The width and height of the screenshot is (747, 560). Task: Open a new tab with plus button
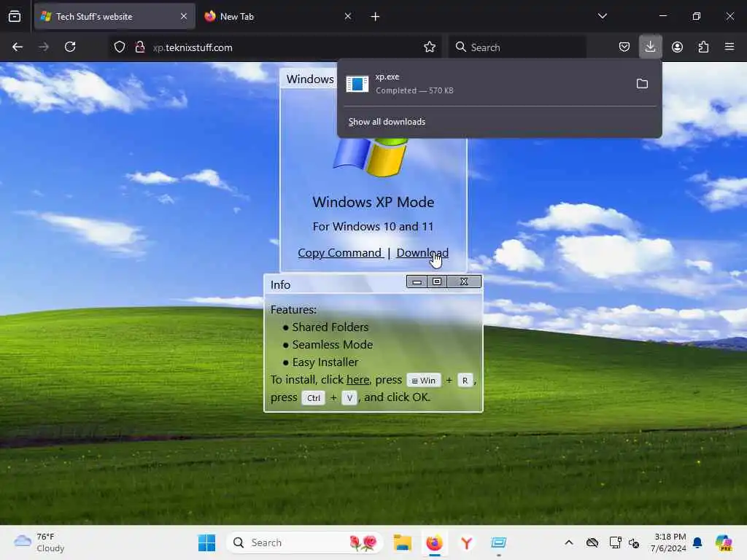(x=376, y=17)
